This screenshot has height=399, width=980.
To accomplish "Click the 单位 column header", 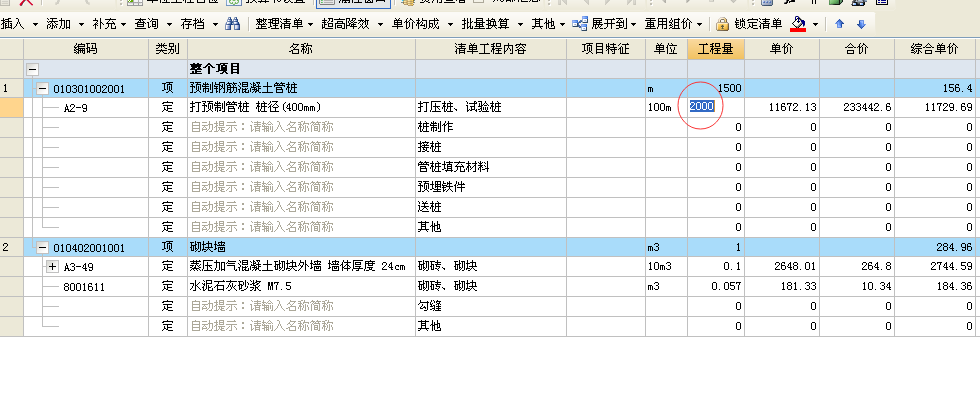I will (x=666, y=49).
